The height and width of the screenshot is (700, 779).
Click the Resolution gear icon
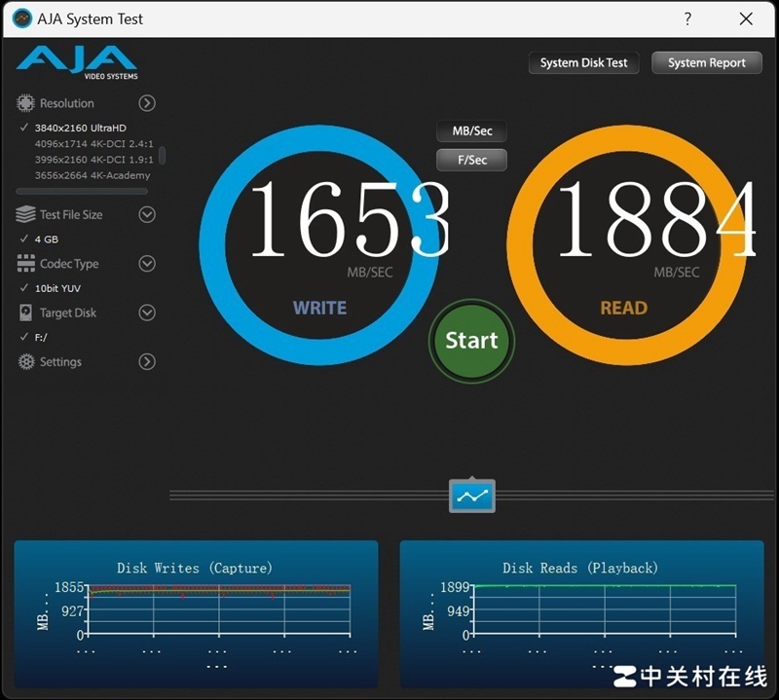pyautogui.click(x=25, y=103)
